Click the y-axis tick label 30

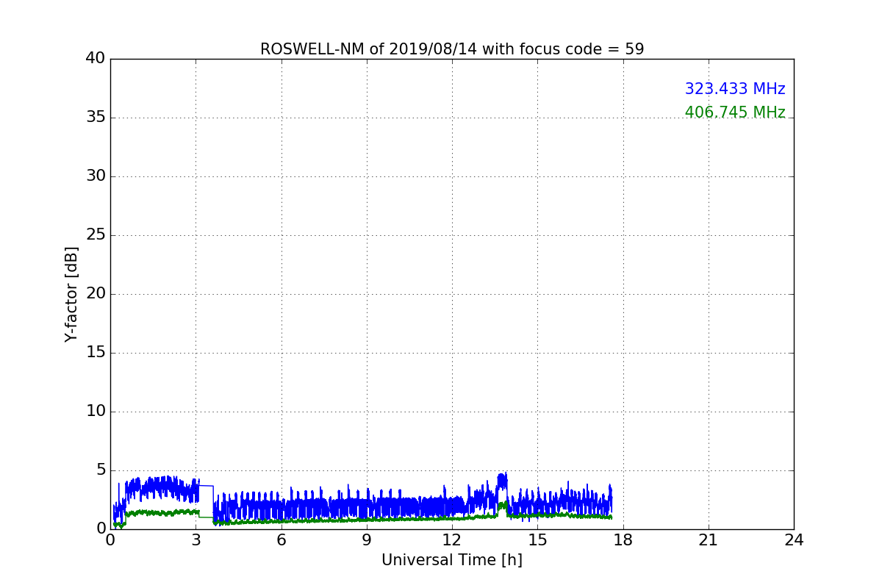(x=96, y=176)
